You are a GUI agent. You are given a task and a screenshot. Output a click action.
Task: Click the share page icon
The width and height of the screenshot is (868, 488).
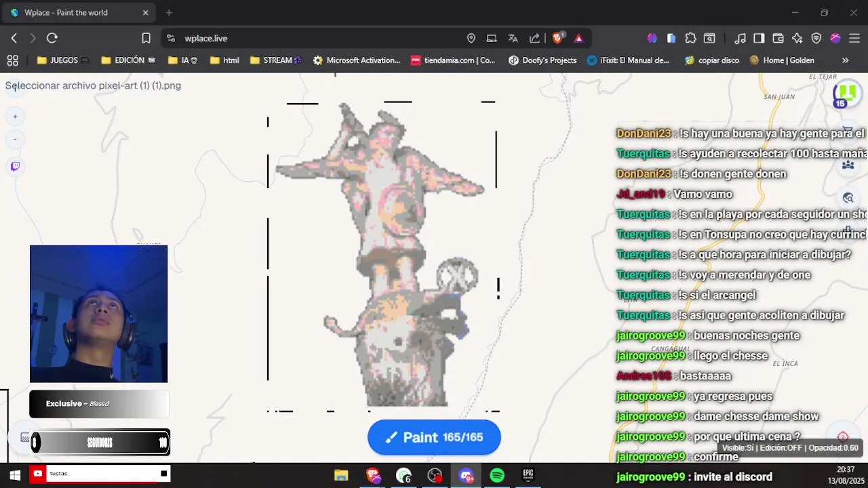click(534, 39)
